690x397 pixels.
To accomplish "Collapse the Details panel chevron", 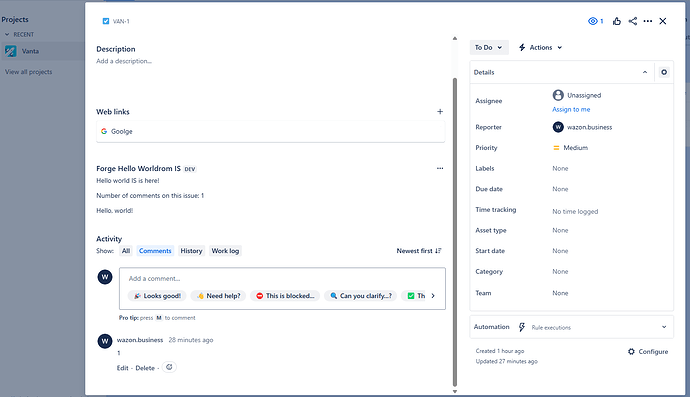I will 645,72.
